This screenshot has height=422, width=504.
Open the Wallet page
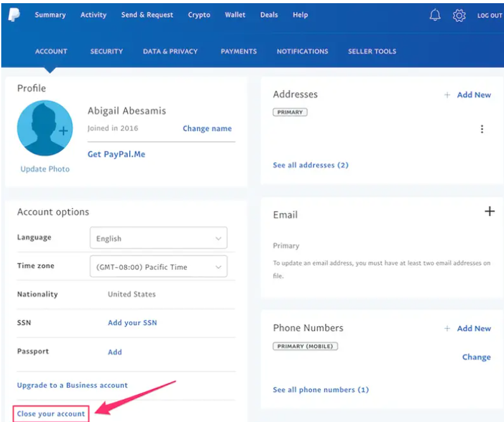[x=235, y=15]
